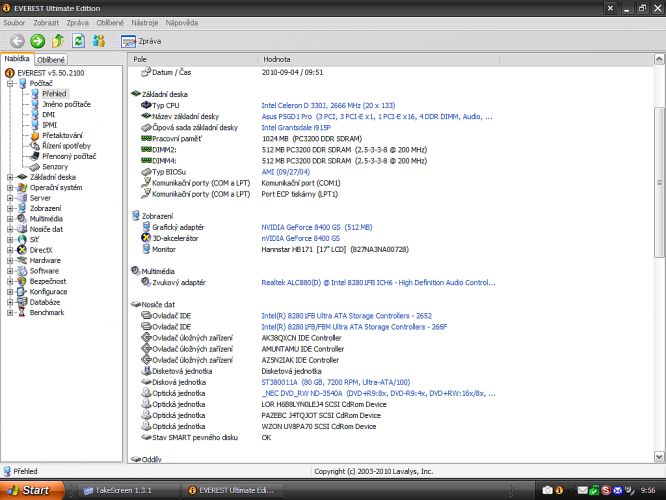Select EVEREST v5.50.2100 root tree node

51,73
